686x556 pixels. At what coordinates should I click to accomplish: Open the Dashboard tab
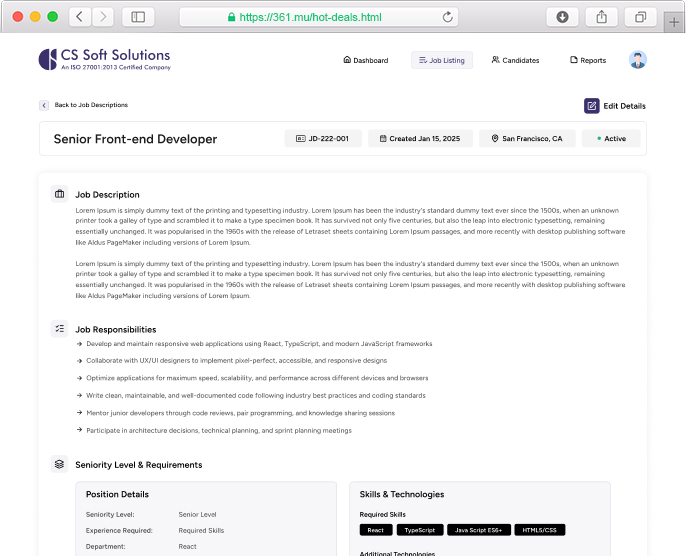click(365, 60)
